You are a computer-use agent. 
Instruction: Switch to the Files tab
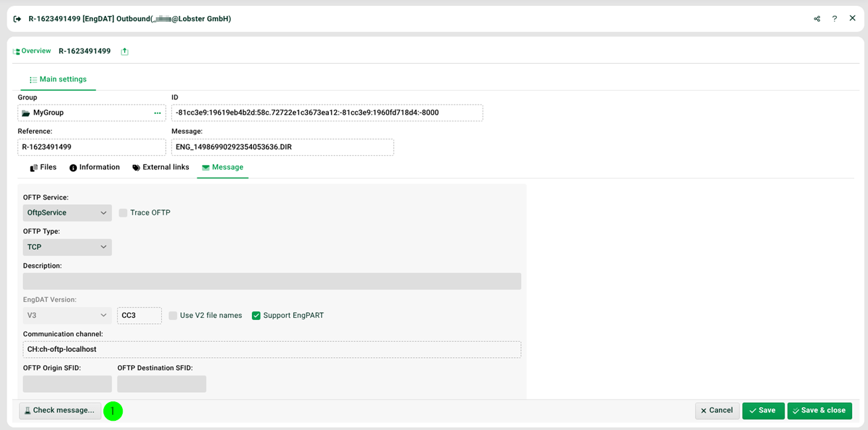tap(43, 168)
